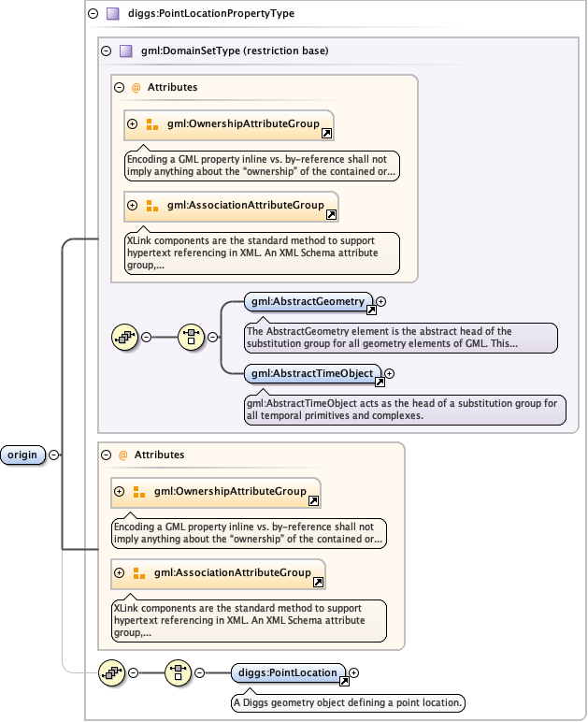Collapse the diggs:PointLocationPropertyType box

click(92, 14)
